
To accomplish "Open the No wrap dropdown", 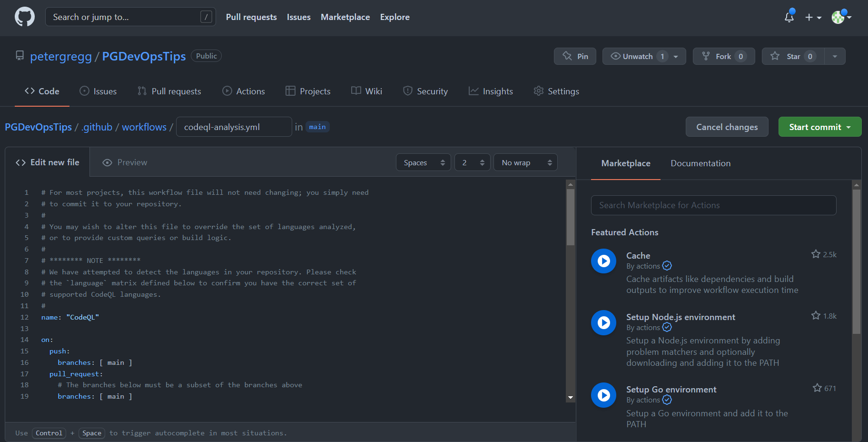I will click(x=525, y=162).
